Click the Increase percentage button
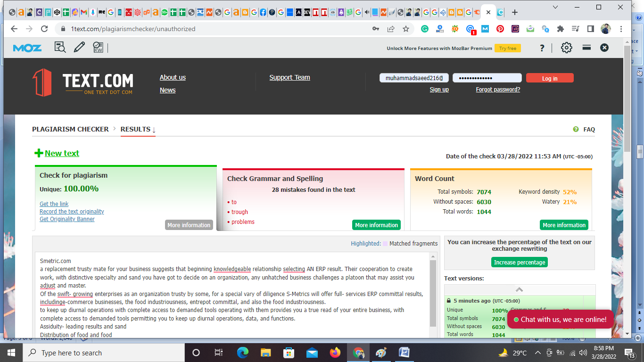Screen dimensions: 644x362 (x=520, y=262)
